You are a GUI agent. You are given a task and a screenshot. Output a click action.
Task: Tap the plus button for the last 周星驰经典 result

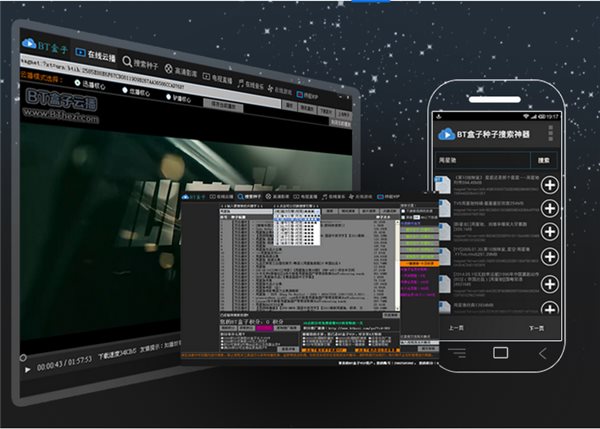pos(550,308)
